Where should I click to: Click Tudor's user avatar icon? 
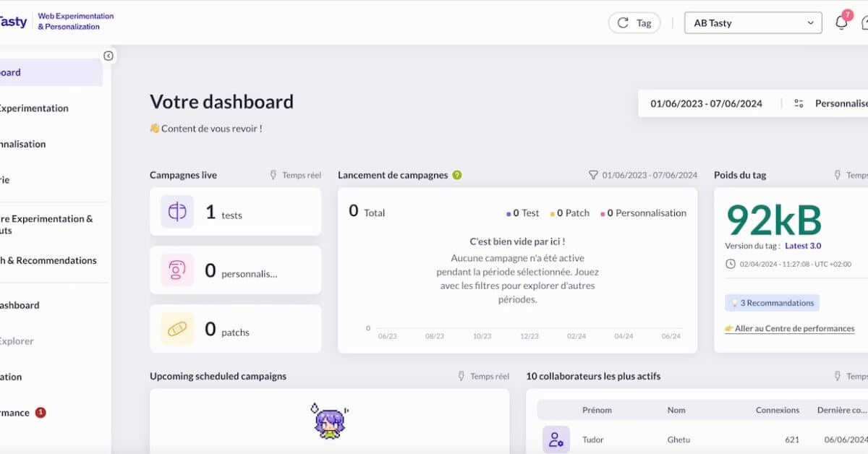click(556, 440)
